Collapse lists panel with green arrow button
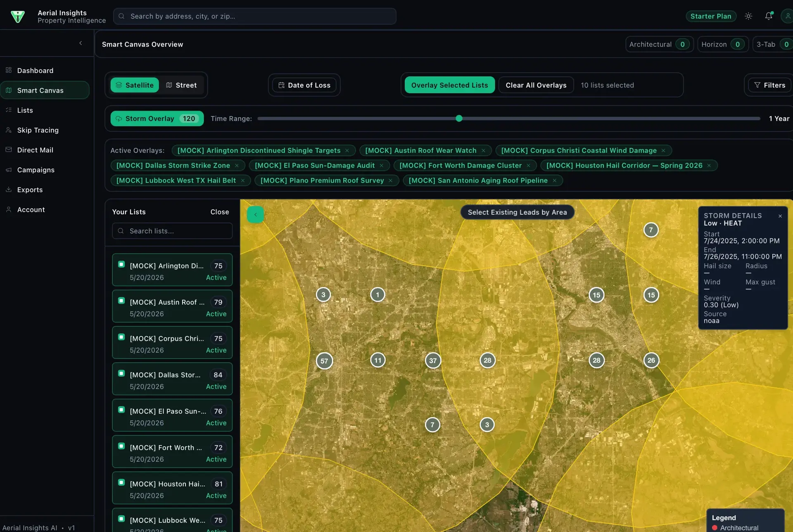The image size is (793, 532). click(255, 214)
